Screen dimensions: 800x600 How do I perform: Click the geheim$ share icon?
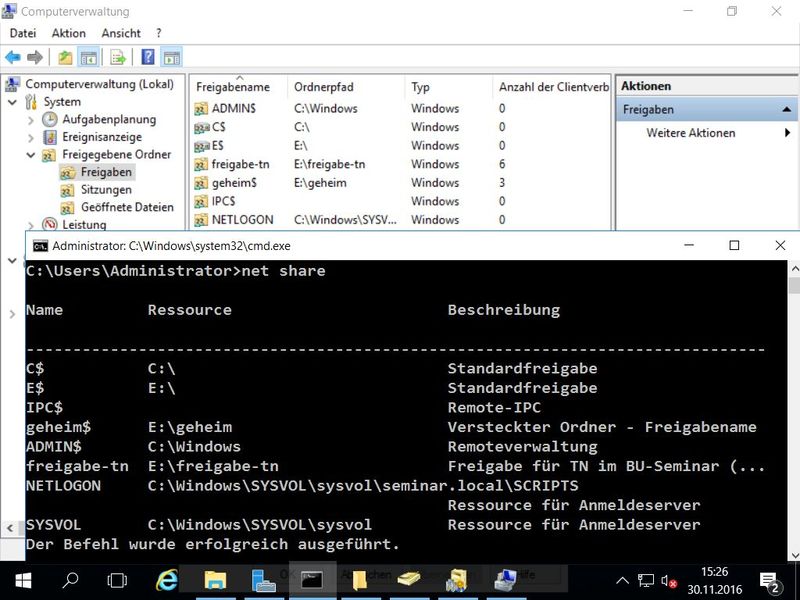click(201, 183)
